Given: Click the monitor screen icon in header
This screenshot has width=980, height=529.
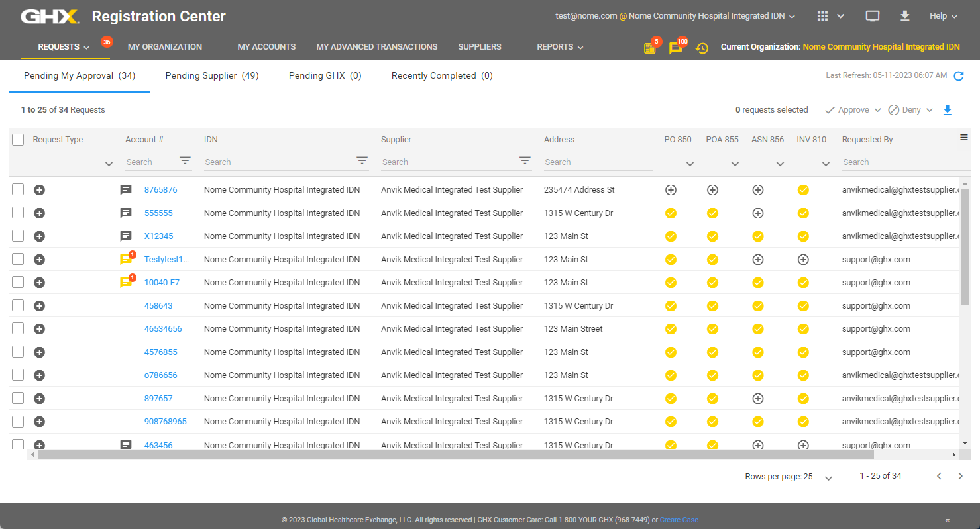Looking at the screenshot, I should click(x=873, y=16).
